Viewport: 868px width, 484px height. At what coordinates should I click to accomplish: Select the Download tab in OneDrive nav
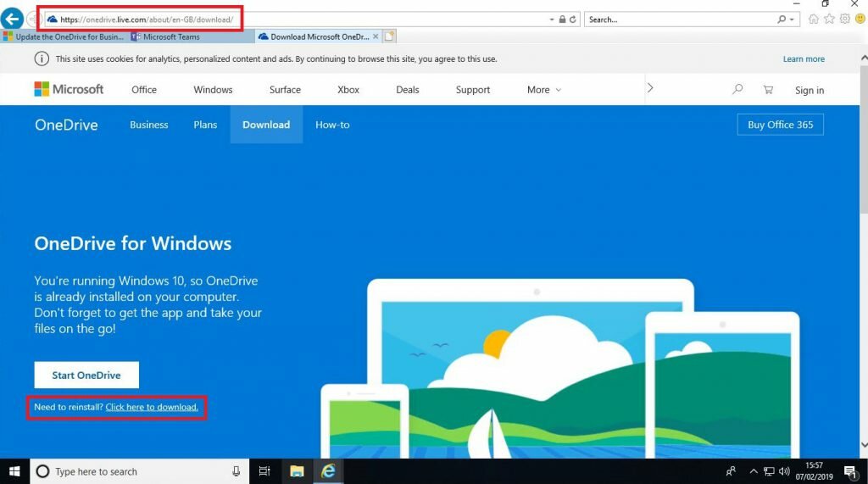pos(266,125)
